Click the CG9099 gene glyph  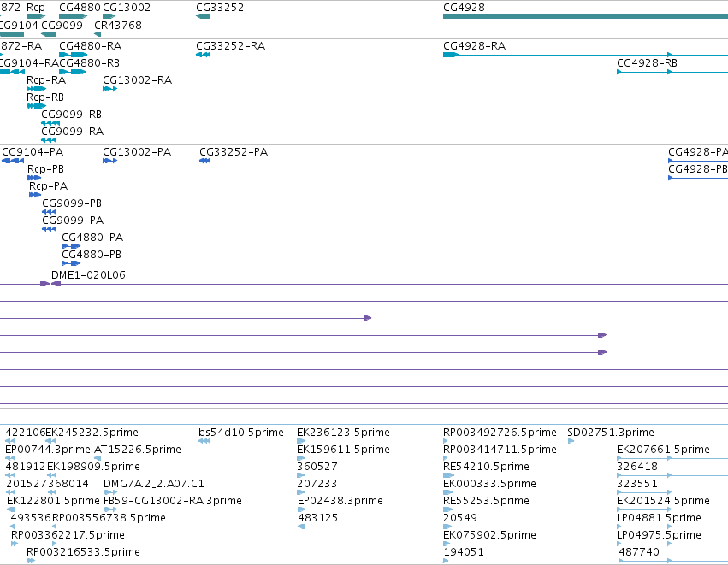pos(49,34)
